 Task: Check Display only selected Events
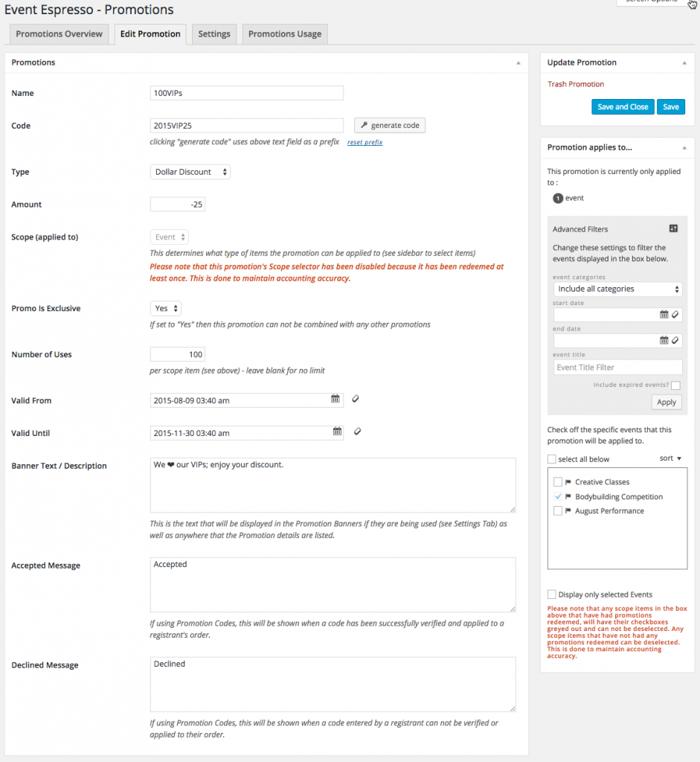click(x=552, y=595)
